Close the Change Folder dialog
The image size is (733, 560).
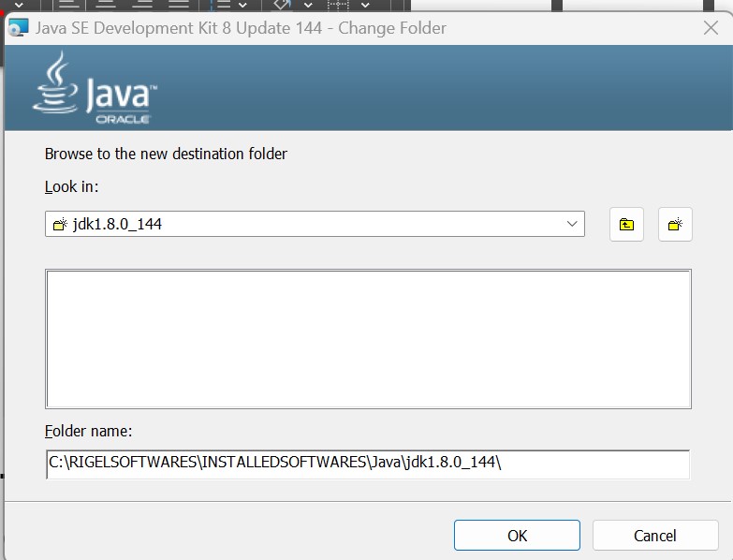point(711,28)
